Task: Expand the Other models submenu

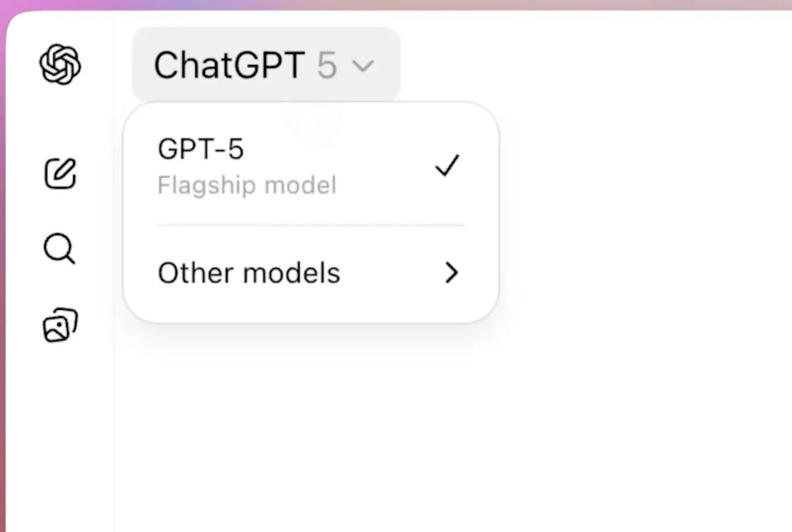Action: 310,273
